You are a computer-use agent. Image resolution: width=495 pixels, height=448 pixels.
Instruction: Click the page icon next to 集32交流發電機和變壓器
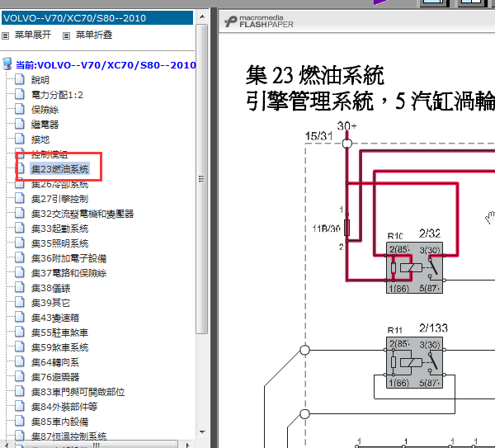coord(20,213)
